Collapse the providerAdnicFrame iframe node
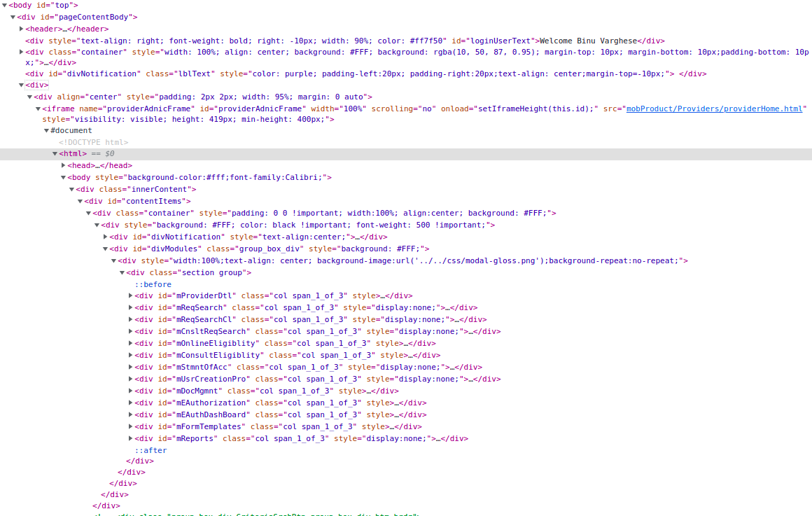 pos(38,109)
